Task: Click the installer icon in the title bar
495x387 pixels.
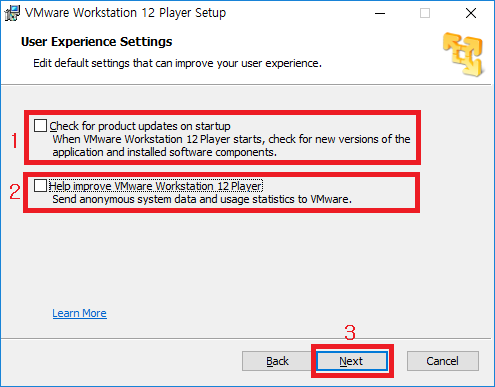Action: [12, 13]
